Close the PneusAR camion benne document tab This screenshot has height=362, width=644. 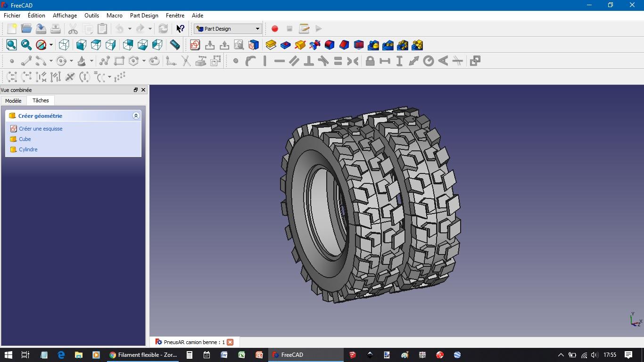tap(230, 342)
